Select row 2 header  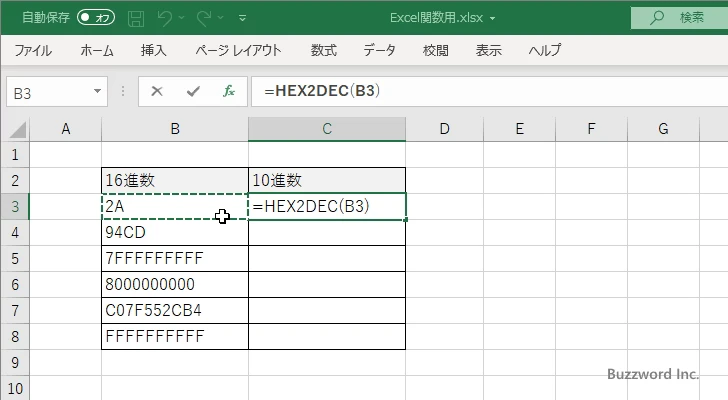[x=15, y=180]
